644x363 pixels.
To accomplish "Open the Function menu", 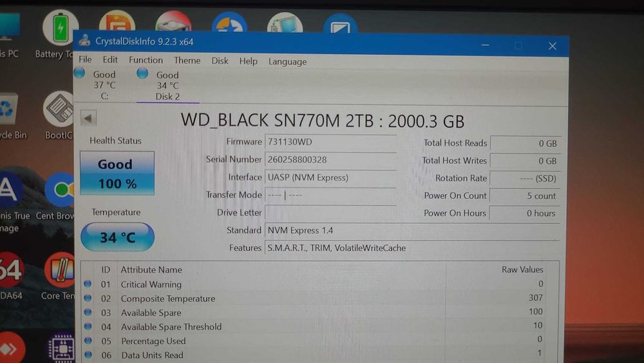I will (146, 60).
